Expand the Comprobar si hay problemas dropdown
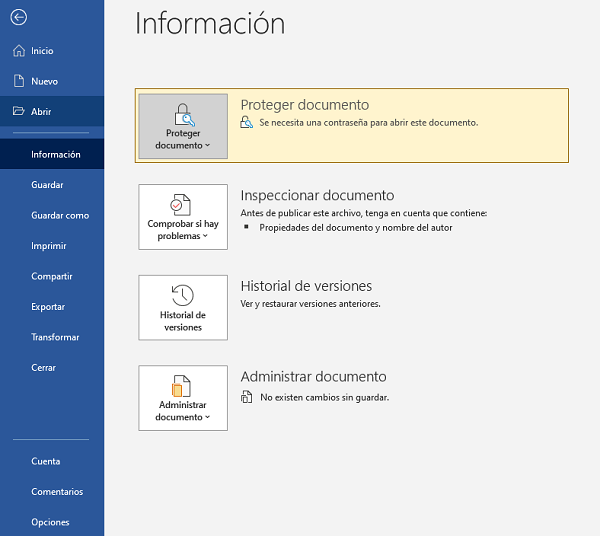 [183, 230]
